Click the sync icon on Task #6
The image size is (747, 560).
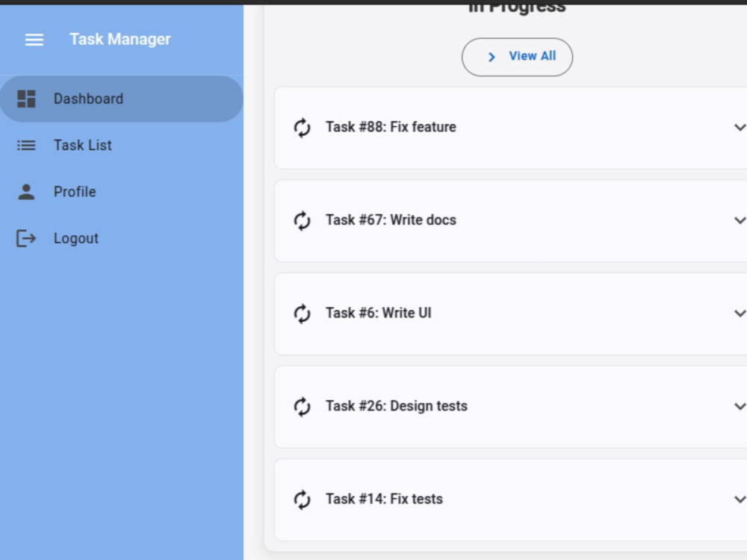coord(302,314)
